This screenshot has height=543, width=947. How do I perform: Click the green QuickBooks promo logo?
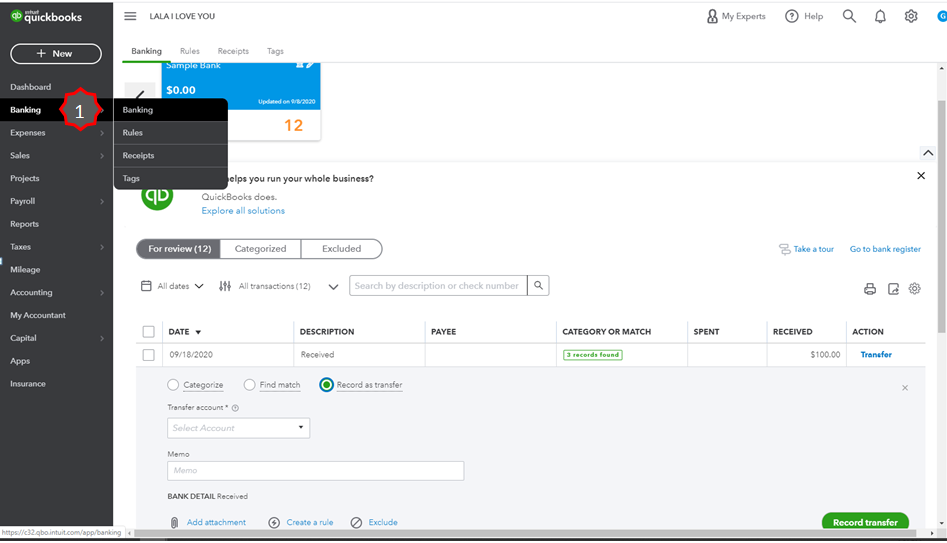[157, 195]
